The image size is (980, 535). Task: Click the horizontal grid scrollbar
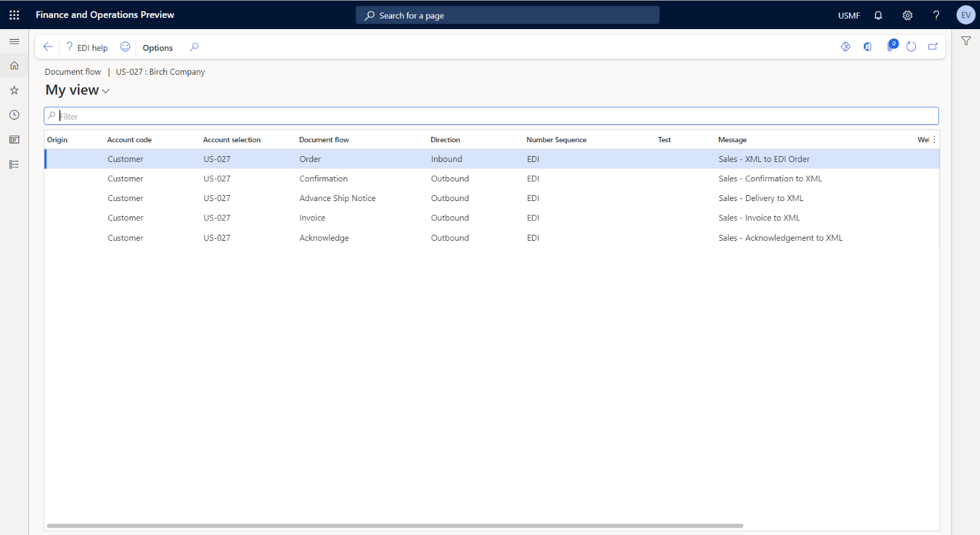coord(395,526)
